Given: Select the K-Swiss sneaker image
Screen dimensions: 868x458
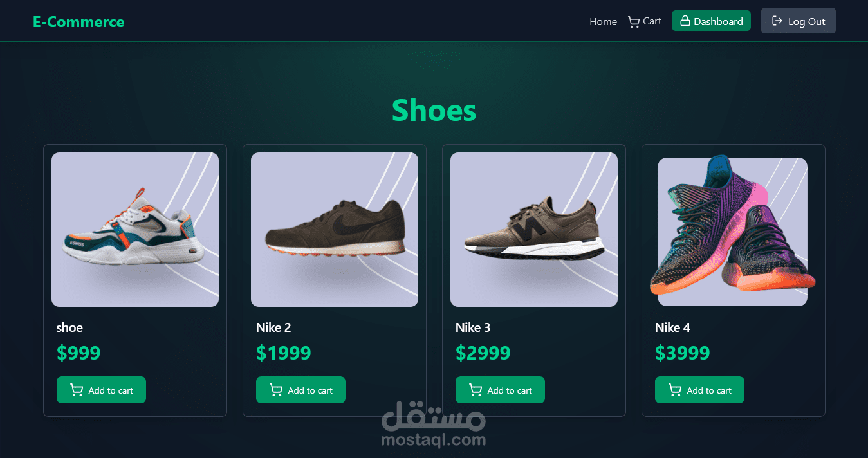Looking at the screenshot, I should pos(135,230).
